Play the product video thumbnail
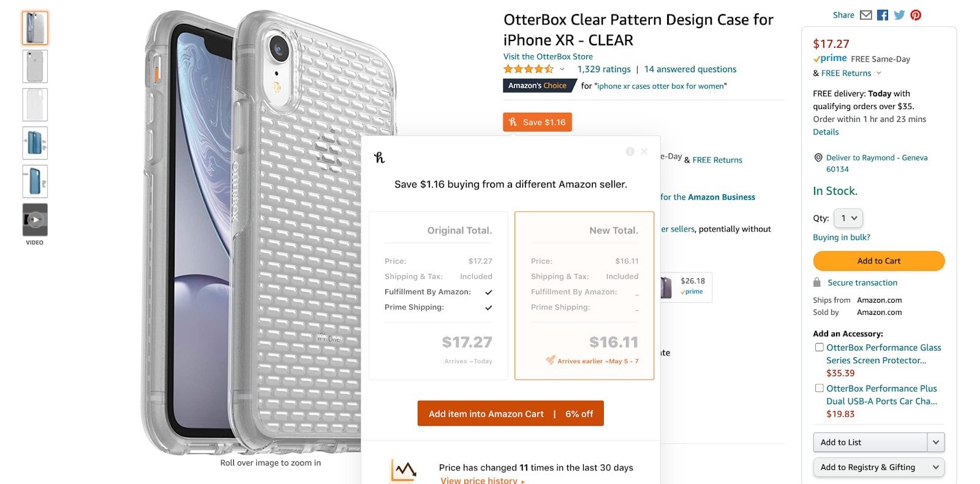Screen dimensions: 980x484 35,220
